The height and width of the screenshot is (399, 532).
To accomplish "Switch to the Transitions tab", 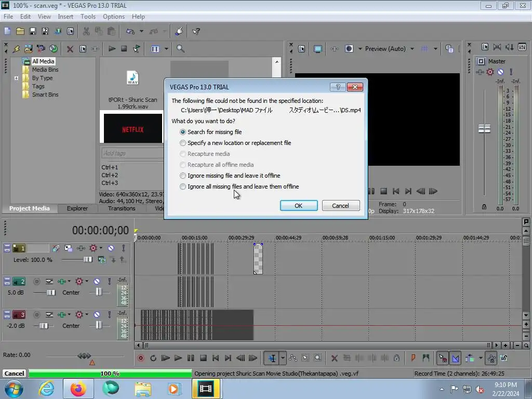I will [122, 208].
